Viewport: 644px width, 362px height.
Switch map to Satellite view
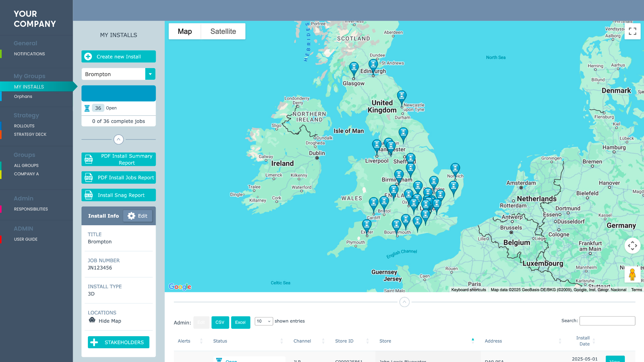pyautogui.click(x=223, y=31)
